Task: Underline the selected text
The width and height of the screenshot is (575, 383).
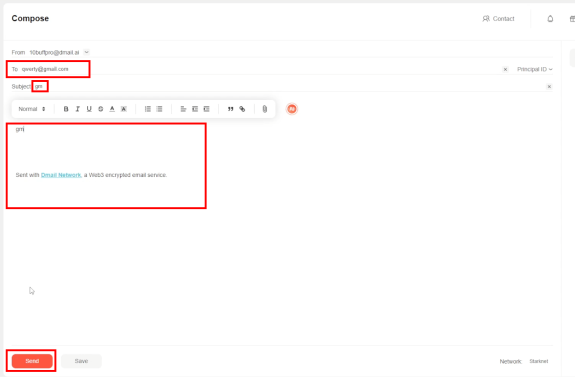Action: [x=89, y=109]
